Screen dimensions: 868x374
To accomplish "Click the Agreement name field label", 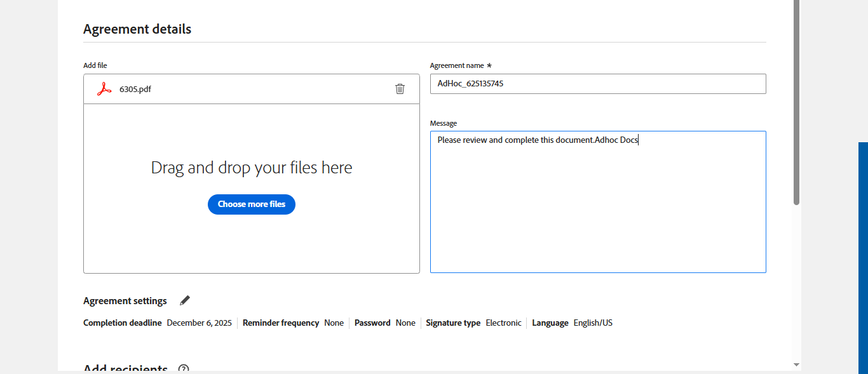I will (x=457, y=65).
